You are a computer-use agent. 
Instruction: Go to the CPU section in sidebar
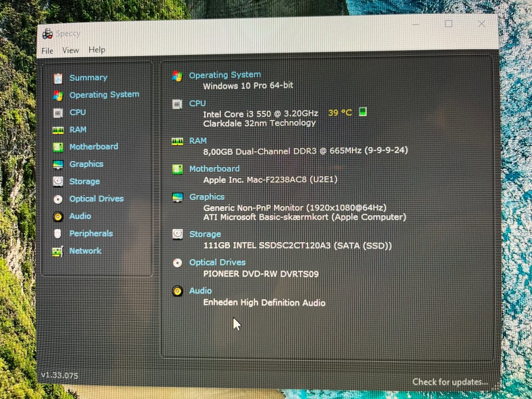click(78, 112)
